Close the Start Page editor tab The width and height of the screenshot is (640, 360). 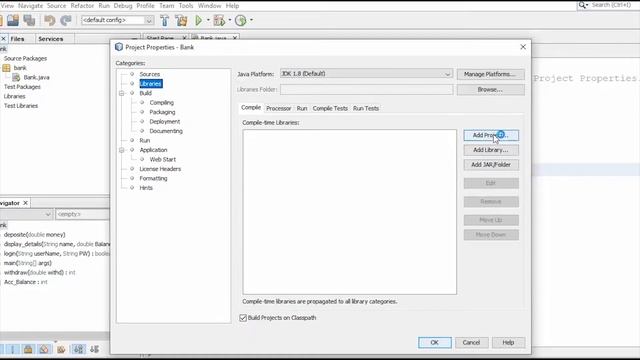coord(184,38)
